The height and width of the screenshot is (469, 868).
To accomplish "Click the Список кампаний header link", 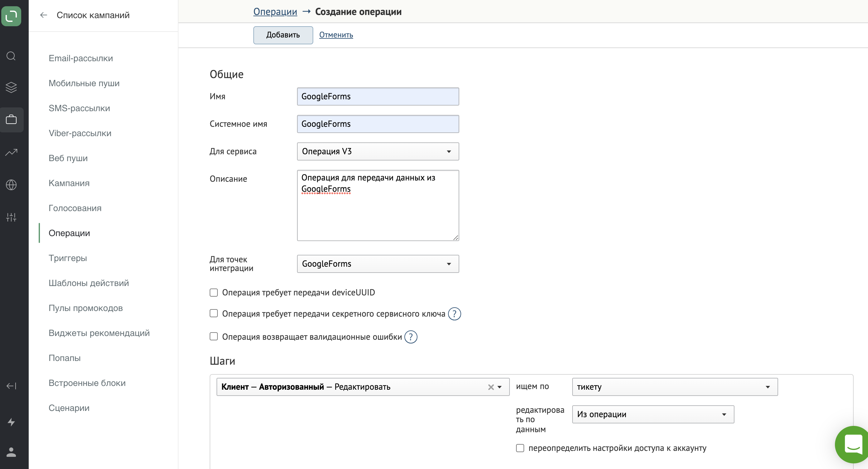I will click(x=93, y=15).
